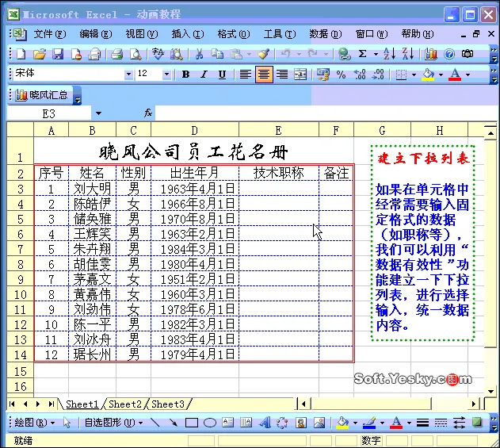Expand the Name Box dropdown arrow
Screen dimensions: 500x448
pos(98,113)
